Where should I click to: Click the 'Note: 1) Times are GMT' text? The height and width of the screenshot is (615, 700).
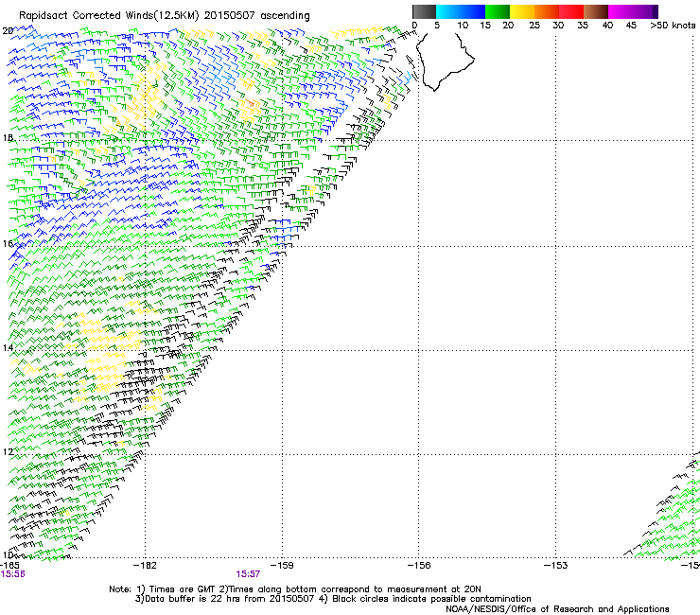click(x=162, y=589)
